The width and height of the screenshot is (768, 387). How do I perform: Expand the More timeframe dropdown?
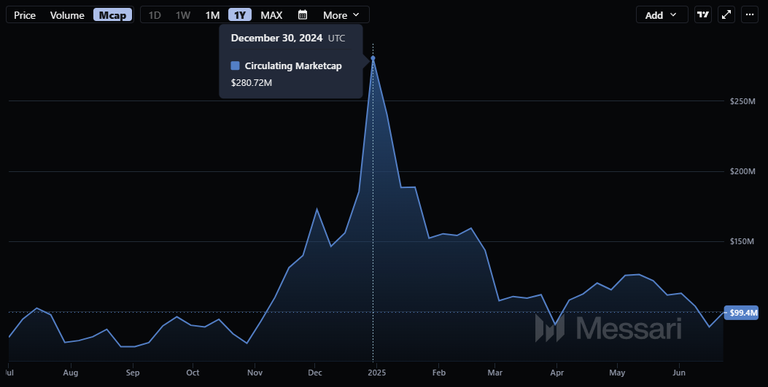(x=341, y=15)
